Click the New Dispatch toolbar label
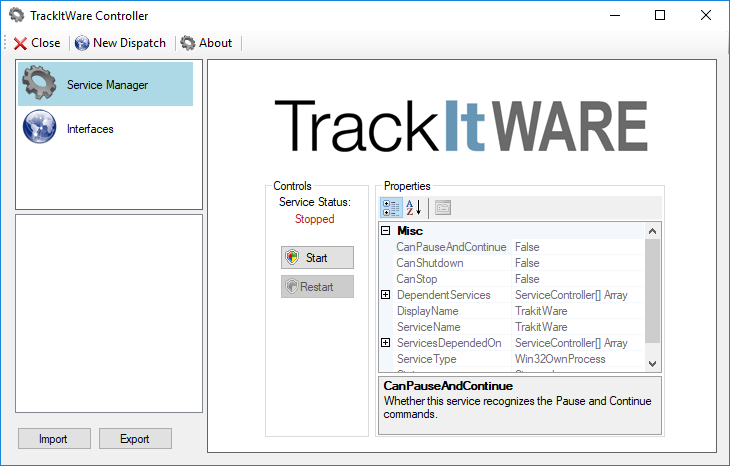The height and width of the screenshot is (466, 730). (x=129, y=43)
